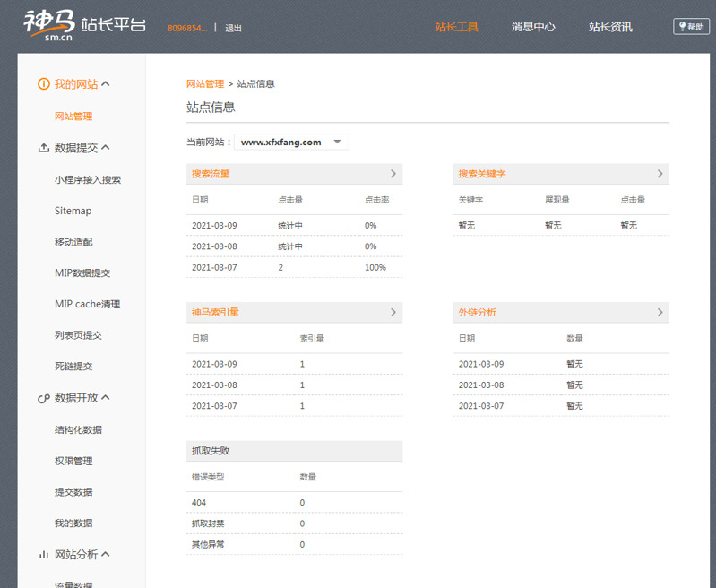
Task: Click the 退出 logout link
Action: click(233, 28)
